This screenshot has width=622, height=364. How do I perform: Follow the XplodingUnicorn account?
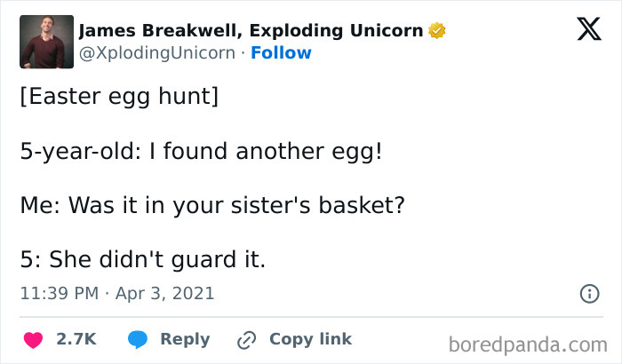pyautogui.click(x=281, y=53)
